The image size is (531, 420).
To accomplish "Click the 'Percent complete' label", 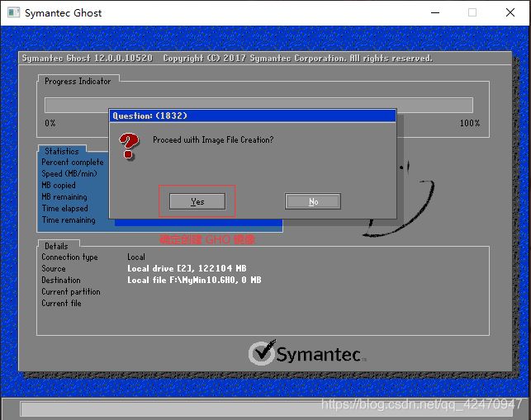I will [73, 162].
